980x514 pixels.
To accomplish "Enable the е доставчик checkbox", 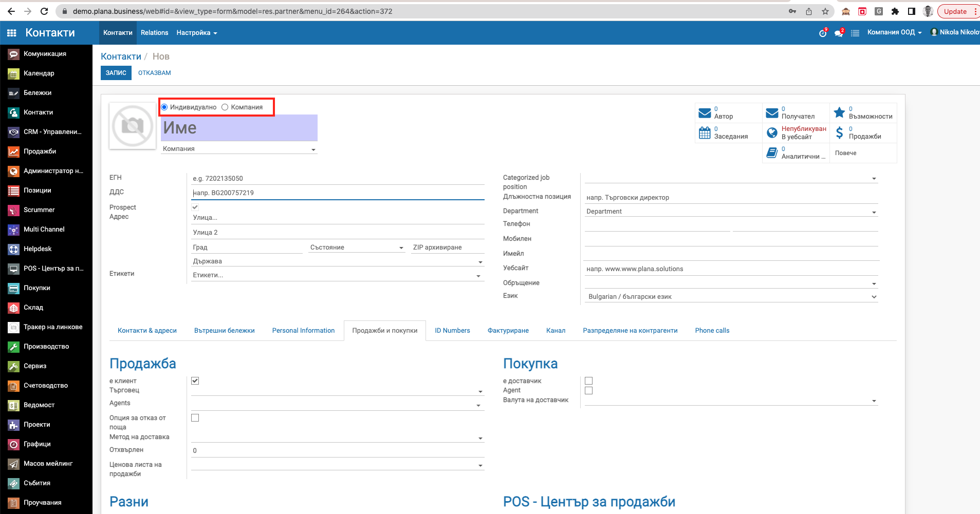I will [589, 380].
